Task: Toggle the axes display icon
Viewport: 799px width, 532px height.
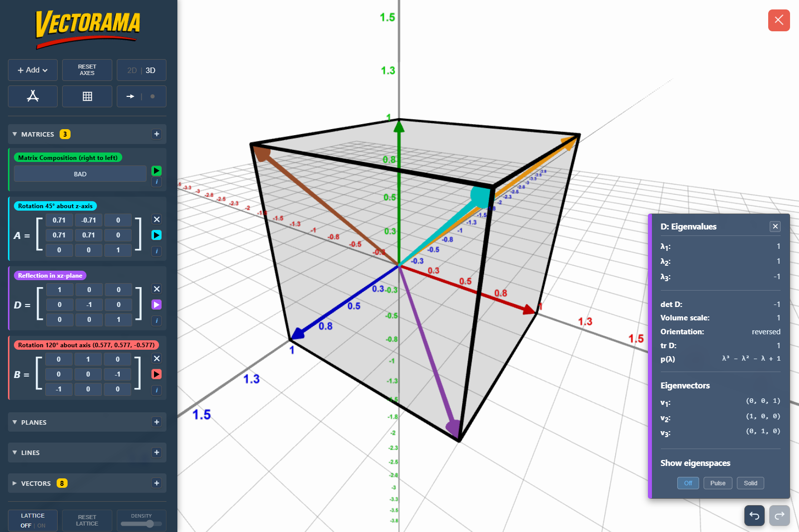Action: tap(33, 96)
